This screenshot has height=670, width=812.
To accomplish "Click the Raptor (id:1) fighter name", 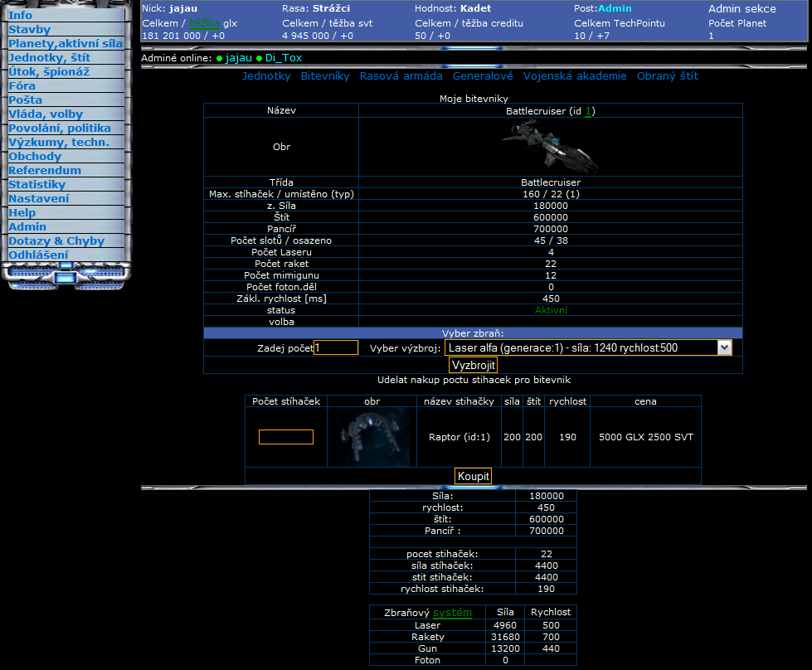I will pos(459,437).
